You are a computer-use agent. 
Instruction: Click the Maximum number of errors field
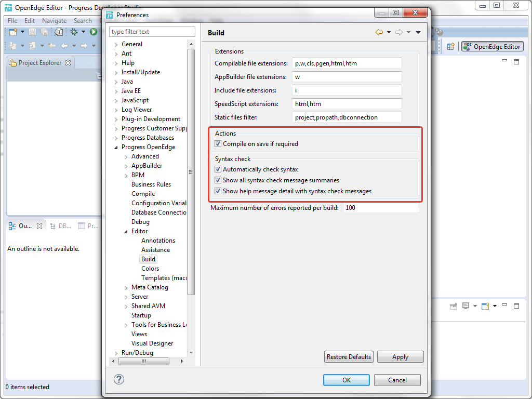point(381,208)
